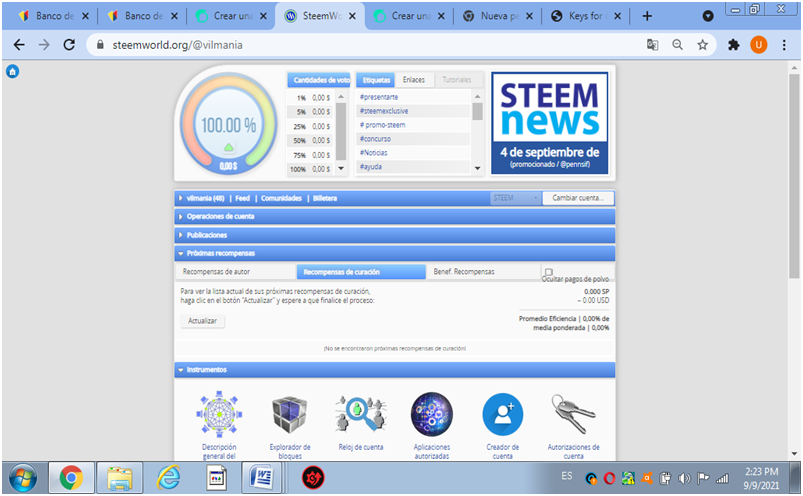Open the orange U profile avatar
This screenshot has width=803, height=496.
[x=758, y=45]
